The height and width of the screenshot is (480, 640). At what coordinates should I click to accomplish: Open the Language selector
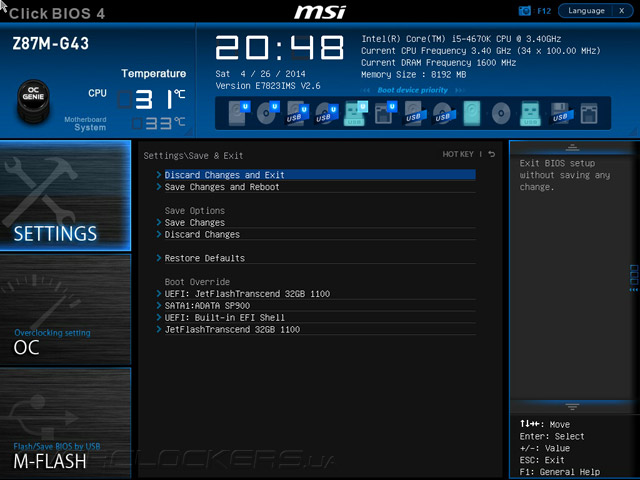coord(586,11)
